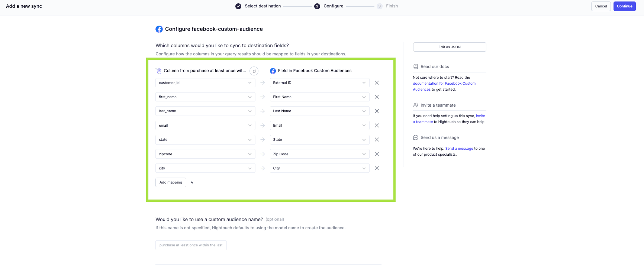
Task: Expand the External ID destination field dropdown
Action: click(319, 83)
